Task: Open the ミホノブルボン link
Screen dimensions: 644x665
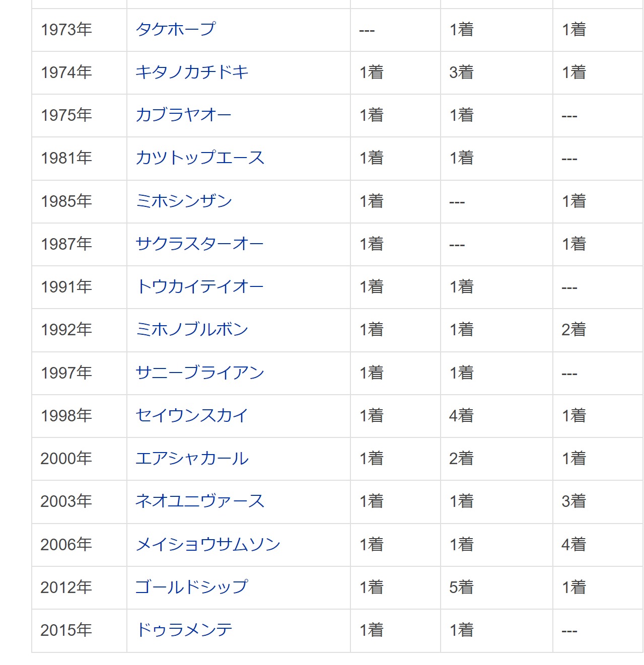Action: point(192,330)
